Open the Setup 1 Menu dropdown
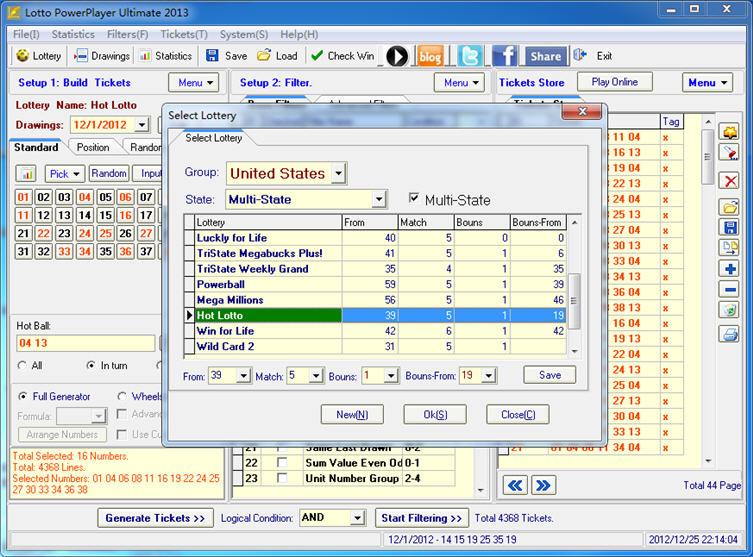Screen dimensions: 753x557 194,83
